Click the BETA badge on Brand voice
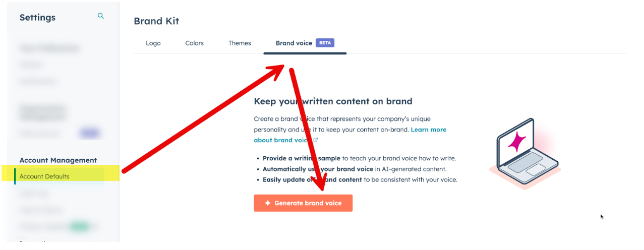Viewport: 644px width, 250px height. [325, 43]
